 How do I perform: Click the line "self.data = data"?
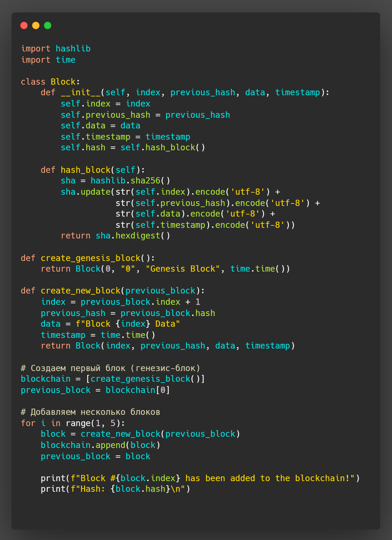click(101, 126)
